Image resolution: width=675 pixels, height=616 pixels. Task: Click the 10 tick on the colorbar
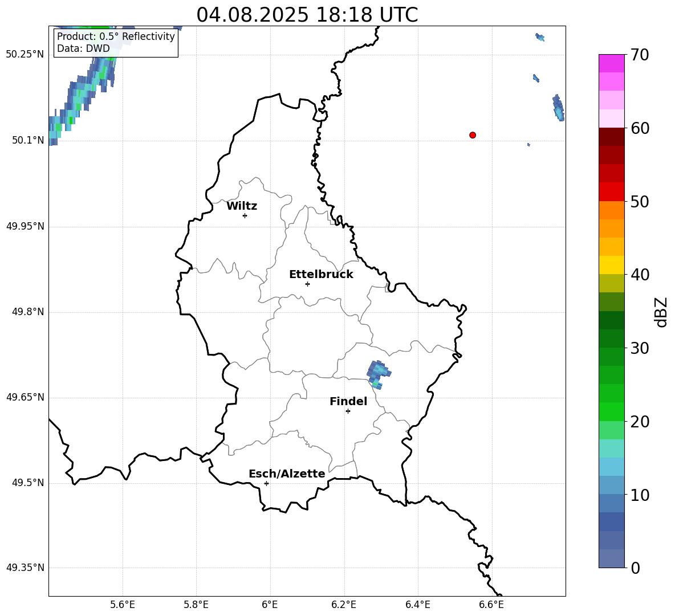[640, 495]
